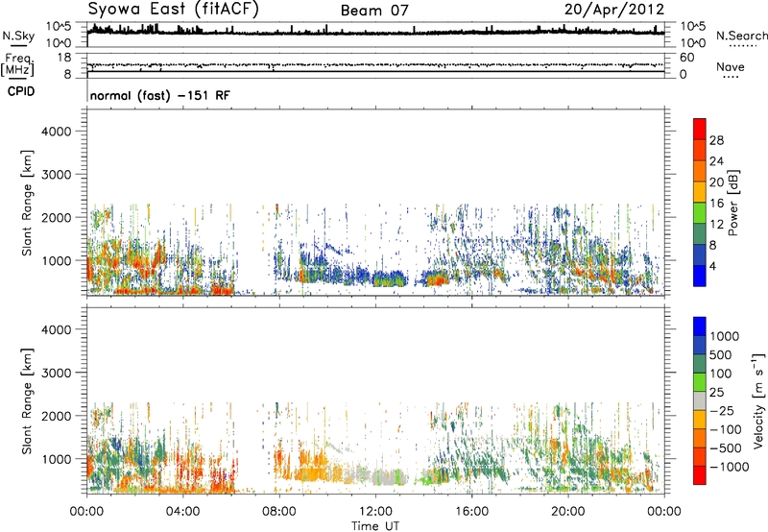
Task: Click 'Slant Range [km]' label of the velocity panel
Action: click(27, 401)
